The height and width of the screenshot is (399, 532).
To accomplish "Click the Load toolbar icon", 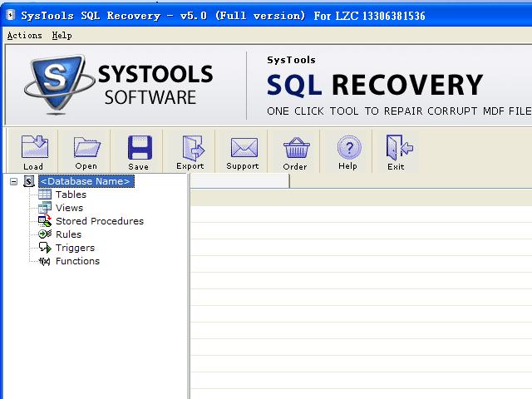I will point(34,146).
